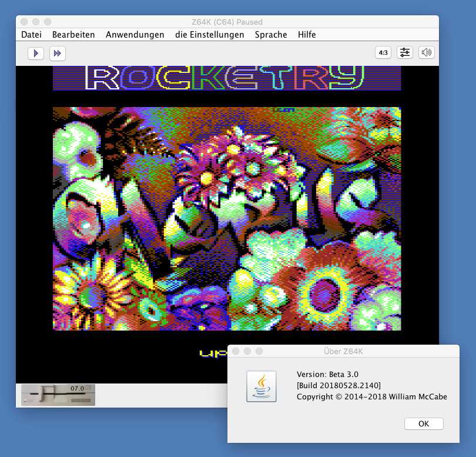The width and height of the screenshot is (476, 457).
Task: Open the die Einstellungen menu
Action: 209,35
